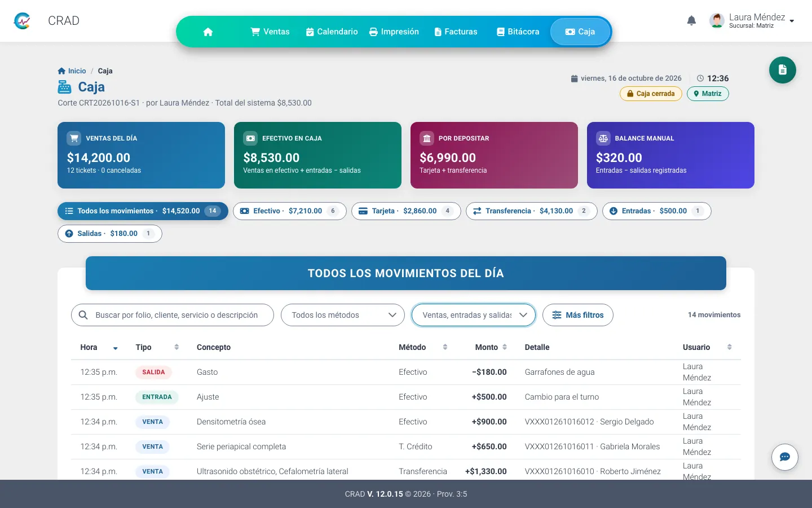Open the Ventas menu item
This screenshot has height=508, width=812.
(x=270, y=32)
